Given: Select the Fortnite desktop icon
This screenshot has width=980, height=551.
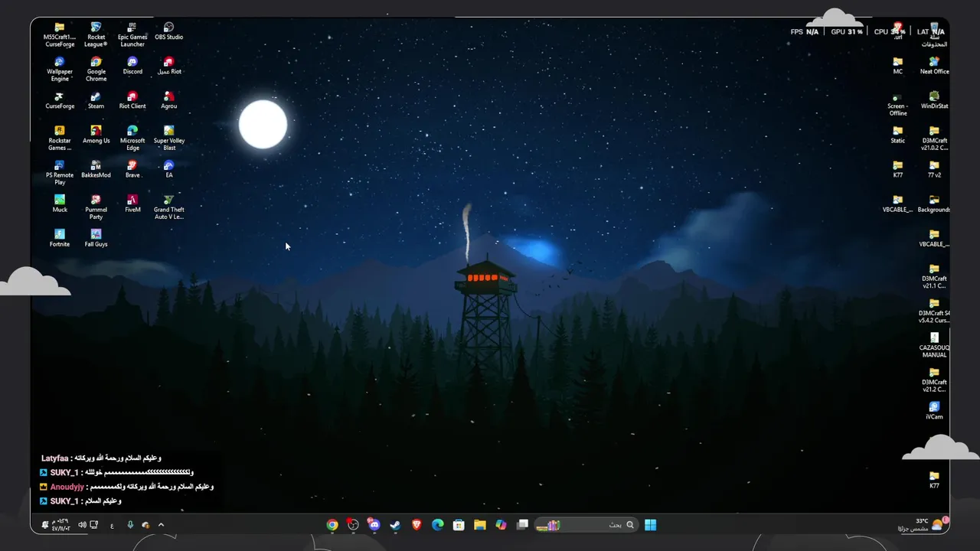Looking at the screenshot, I should (60, 238).
